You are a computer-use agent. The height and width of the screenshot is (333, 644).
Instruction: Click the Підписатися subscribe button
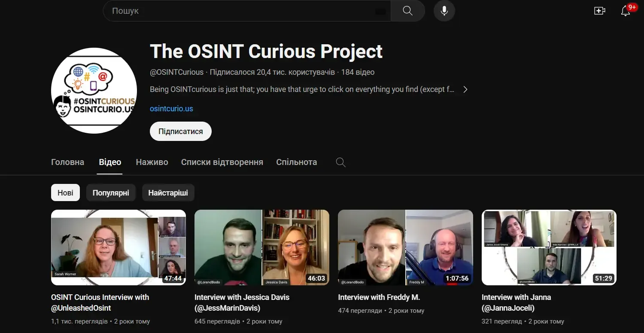point(181,131)
